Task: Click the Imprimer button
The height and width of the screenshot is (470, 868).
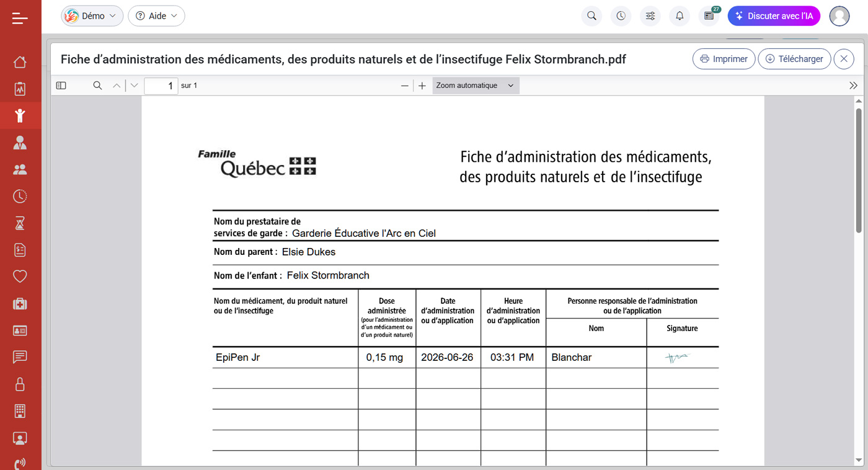Action: (724, 59)
